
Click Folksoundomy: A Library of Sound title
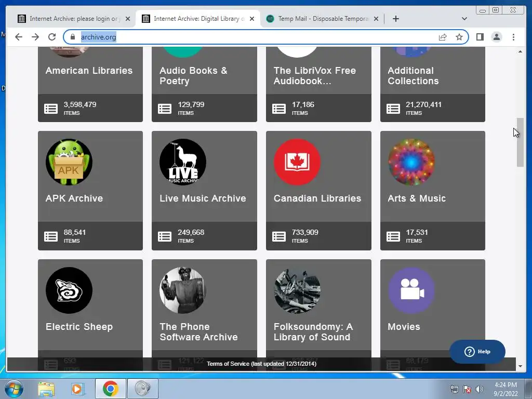point(313,332)
